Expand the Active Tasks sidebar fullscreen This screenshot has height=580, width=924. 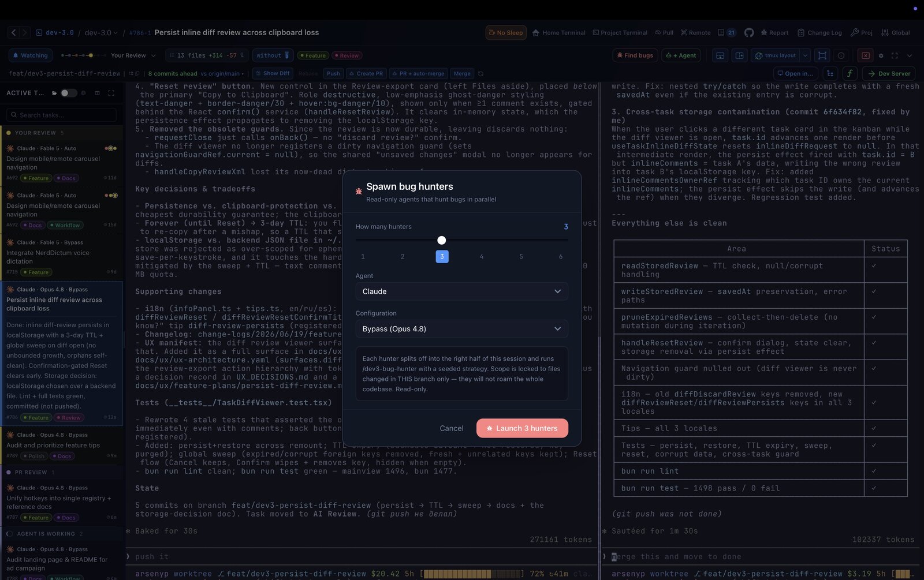(x=111, y=93)
